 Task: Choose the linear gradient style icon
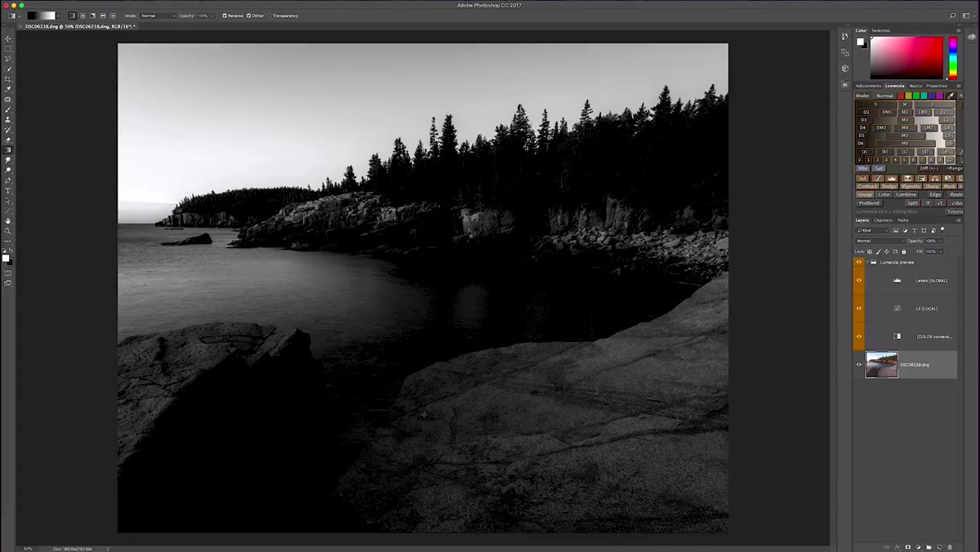point(73,16)
